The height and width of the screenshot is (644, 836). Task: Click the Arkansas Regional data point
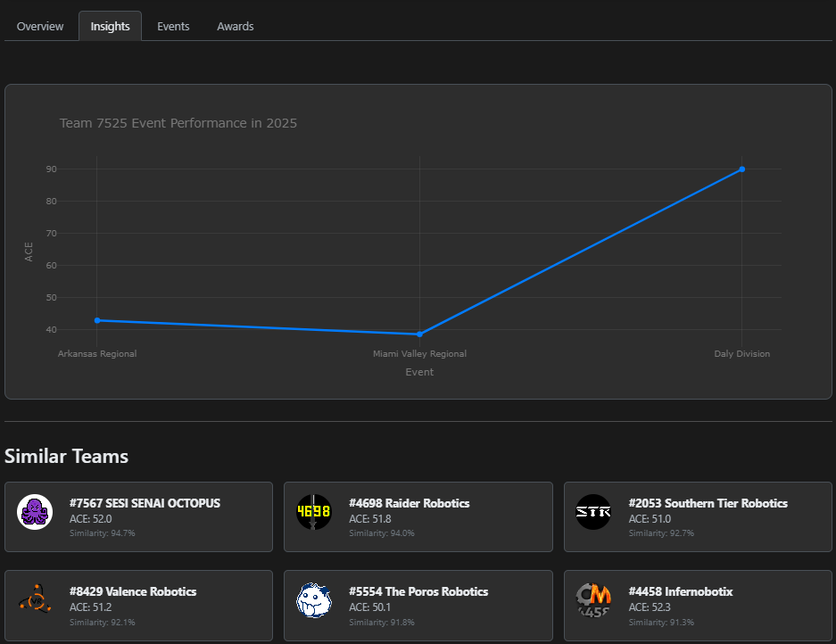pyautogui.click(x=97, y=320)
